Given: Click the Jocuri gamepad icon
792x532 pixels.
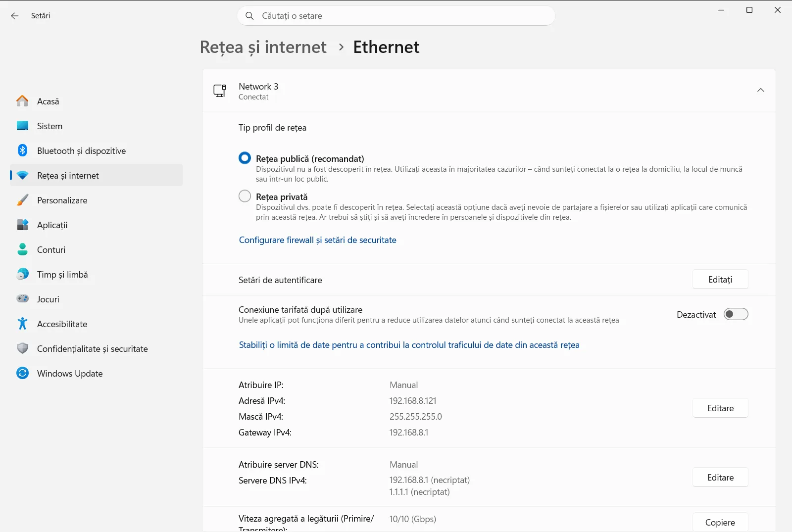Looking at the screenshot, I should click(22, 299).
